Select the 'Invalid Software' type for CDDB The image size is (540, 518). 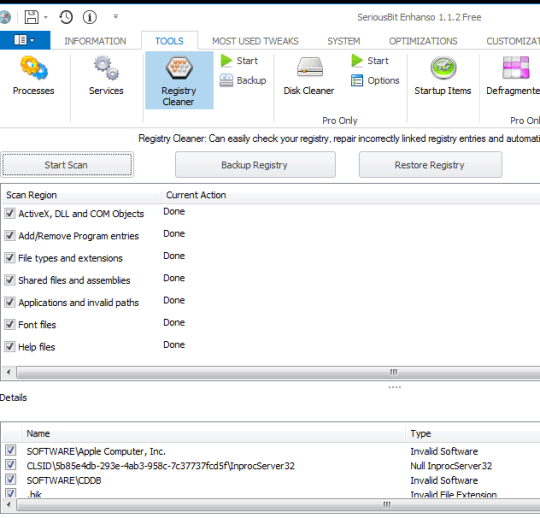click(444, 480)
